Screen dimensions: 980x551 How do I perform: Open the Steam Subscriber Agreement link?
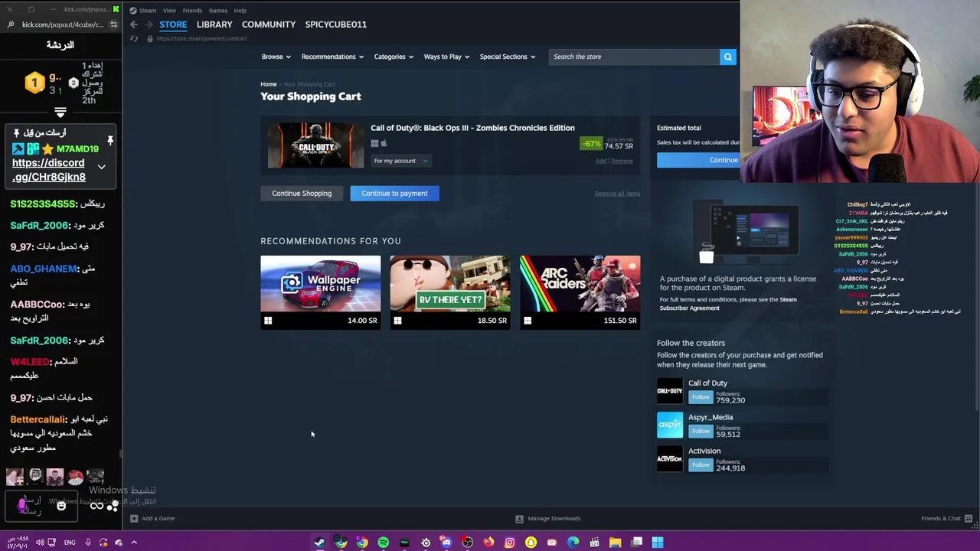click(728, 304)
